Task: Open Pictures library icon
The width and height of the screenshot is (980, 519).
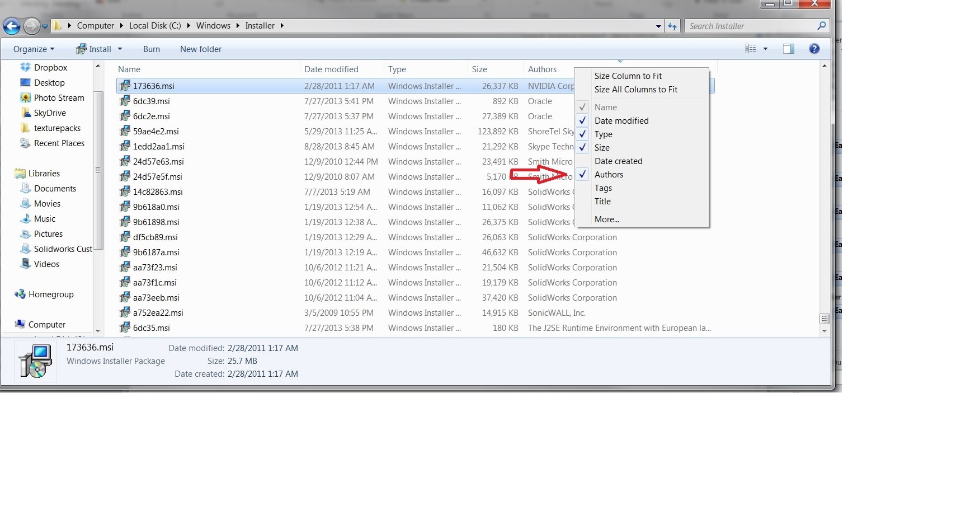Action: pos(25,234)
